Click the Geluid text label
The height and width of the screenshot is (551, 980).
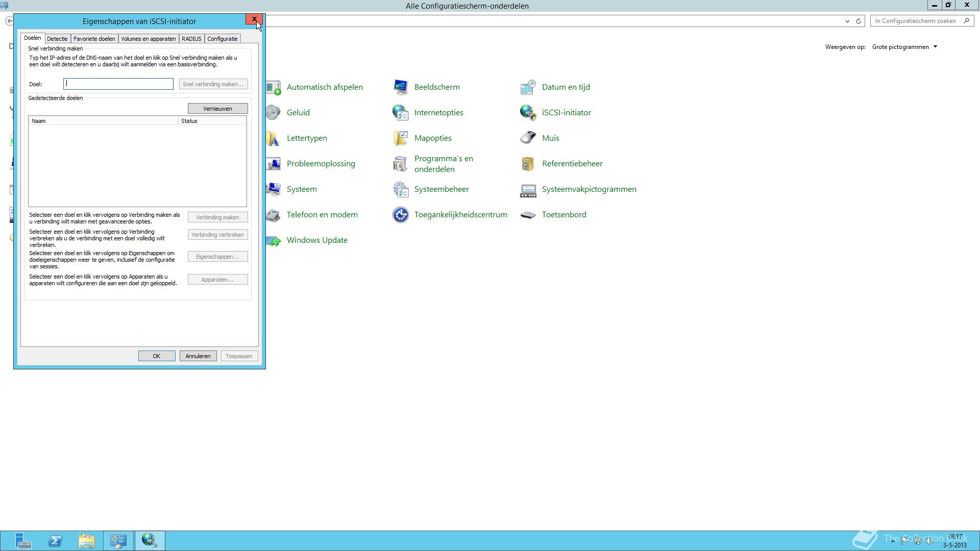point(298,113)
